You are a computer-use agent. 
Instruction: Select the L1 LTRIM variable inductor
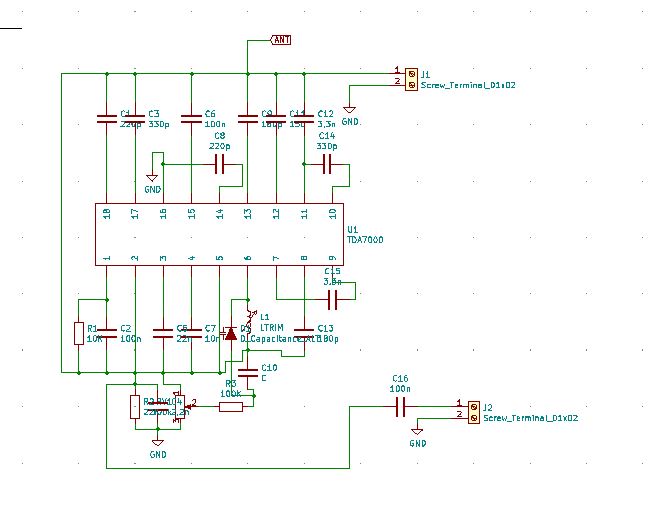coord(249,313)
